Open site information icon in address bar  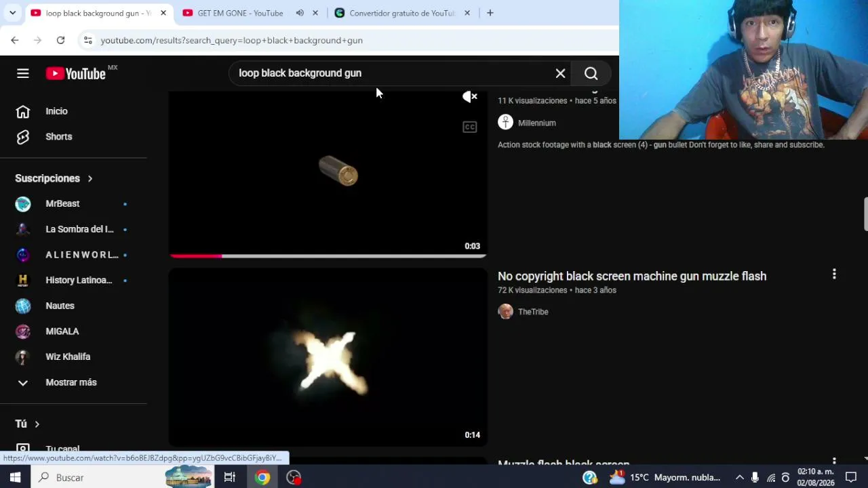point(87,40)
